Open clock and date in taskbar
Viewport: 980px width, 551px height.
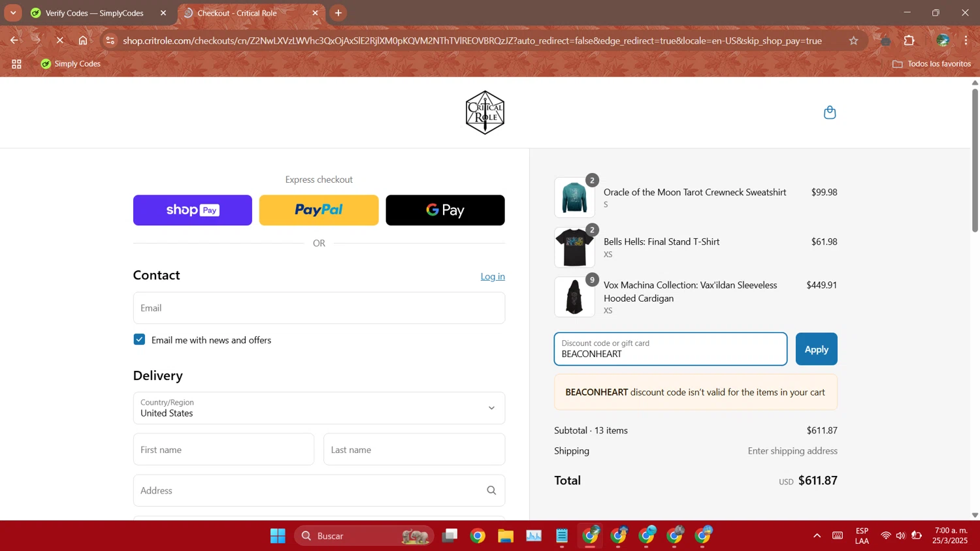951,536
